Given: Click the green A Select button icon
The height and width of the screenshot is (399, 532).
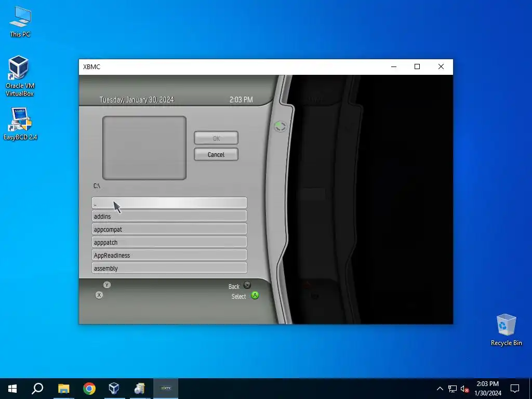Looking at the screenshot, I should pos(255,296).
